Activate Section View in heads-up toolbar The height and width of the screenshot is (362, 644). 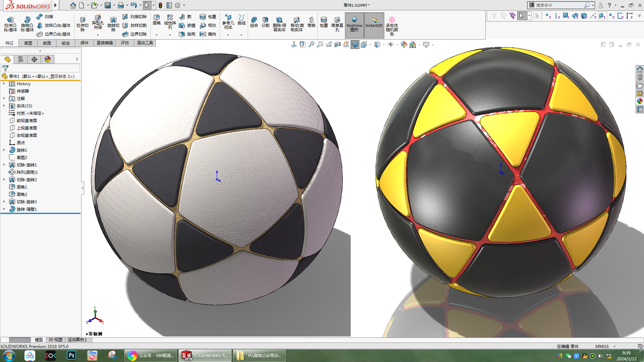click(x=338, y=45)
